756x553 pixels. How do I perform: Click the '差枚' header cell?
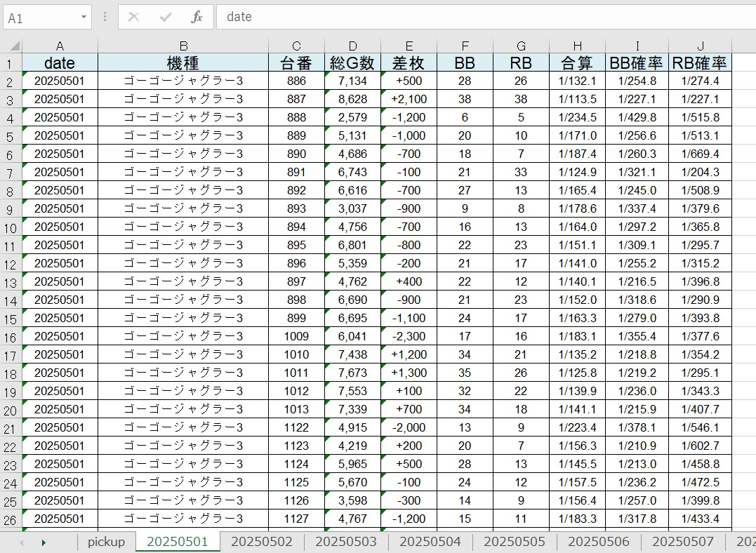pyautogui.click(x=409, y=62)
